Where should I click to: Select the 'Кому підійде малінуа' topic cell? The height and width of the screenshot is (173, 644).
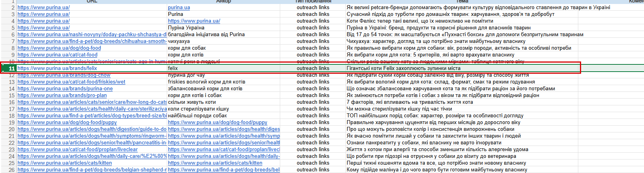tap(462, 170)
